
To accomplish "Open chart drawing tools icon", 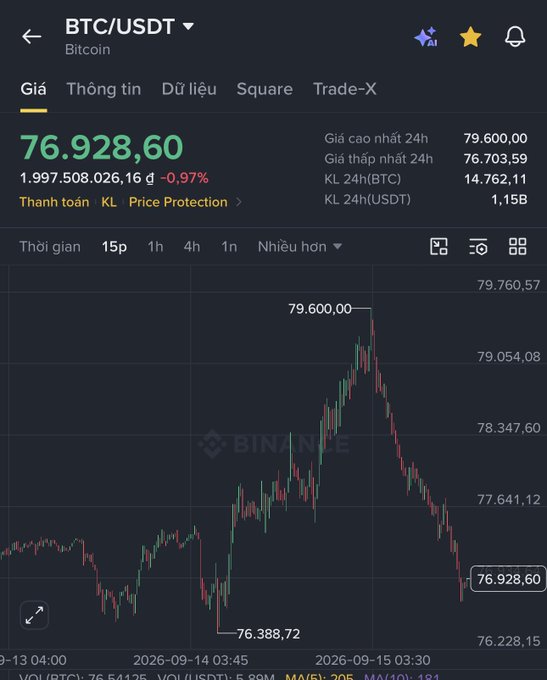I will 439,247.
